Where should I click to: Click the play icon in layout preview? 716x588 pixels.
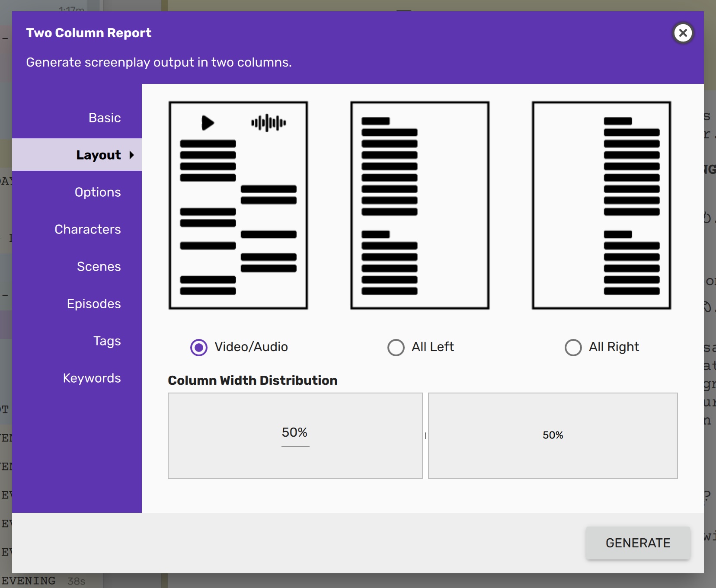(x=208, y=123)
